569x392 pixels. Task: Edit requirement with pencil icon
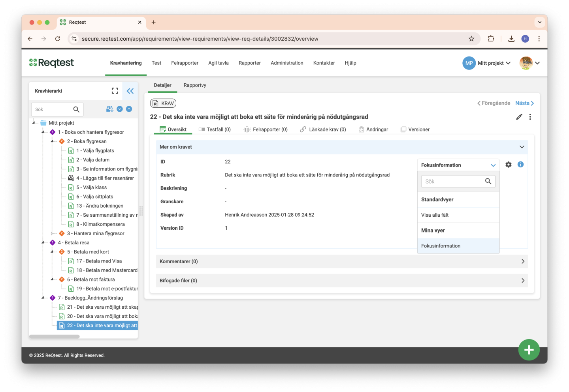(519, 117)
